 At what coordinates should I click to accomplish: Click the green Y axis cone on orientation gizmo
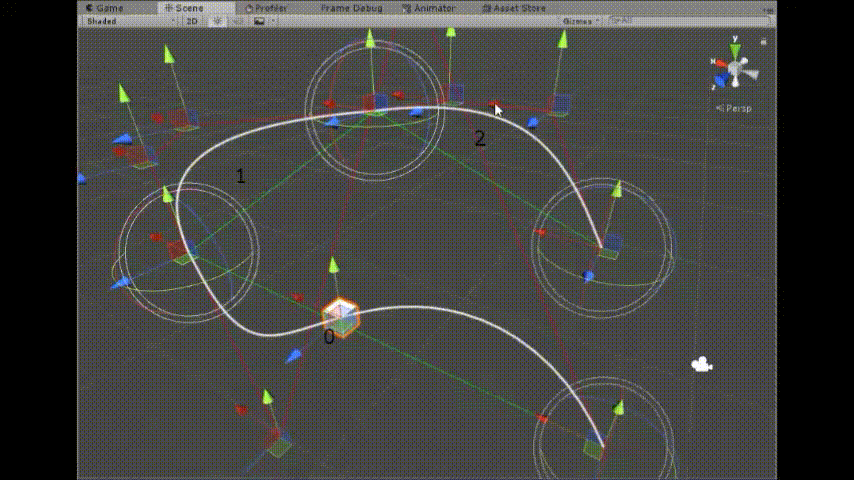[x=735, y=52]
